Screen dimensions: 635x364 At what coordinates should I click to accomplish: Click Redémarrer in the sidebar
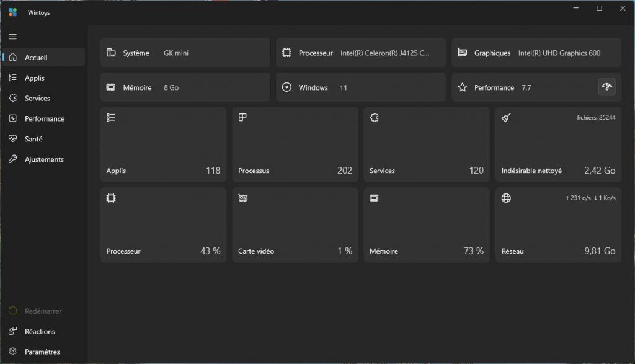tap(44, 311)
